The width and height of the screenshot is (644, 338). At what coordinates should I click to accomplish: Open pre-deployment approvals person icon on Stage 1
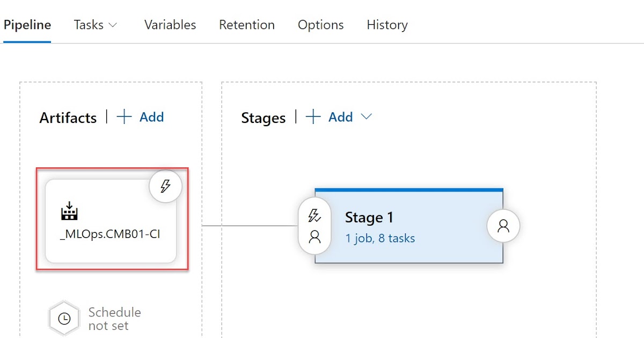click(x=314, y=236)
